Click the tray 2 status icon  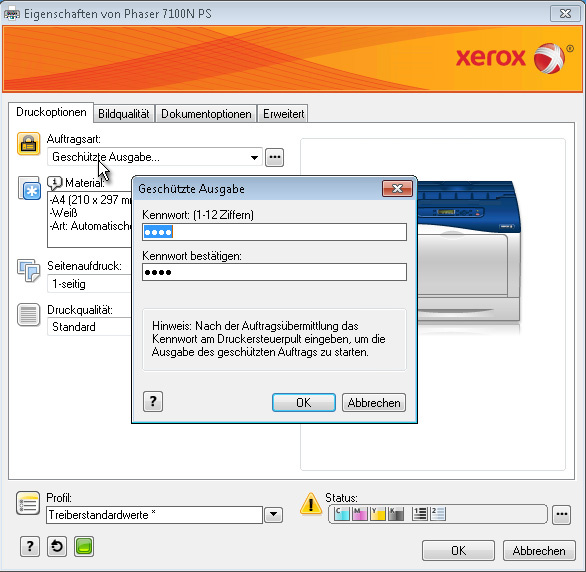coord(438,514)
